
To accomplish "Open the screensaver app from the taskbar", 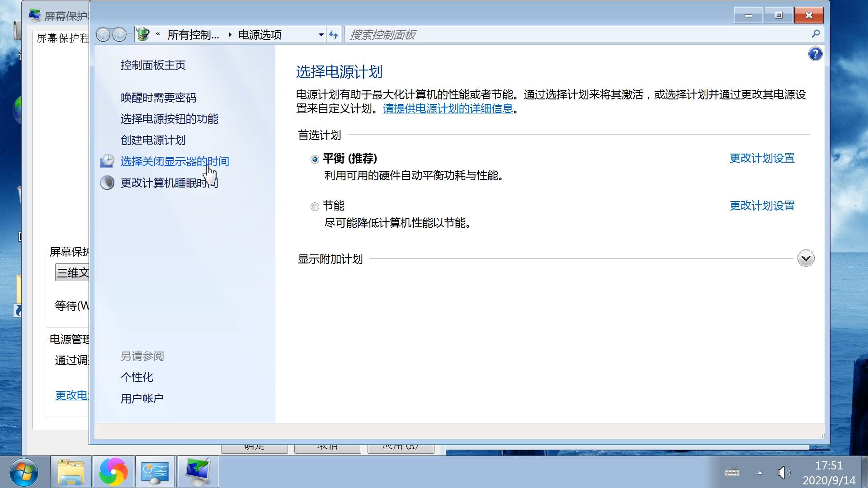I will tap(198, 472).
